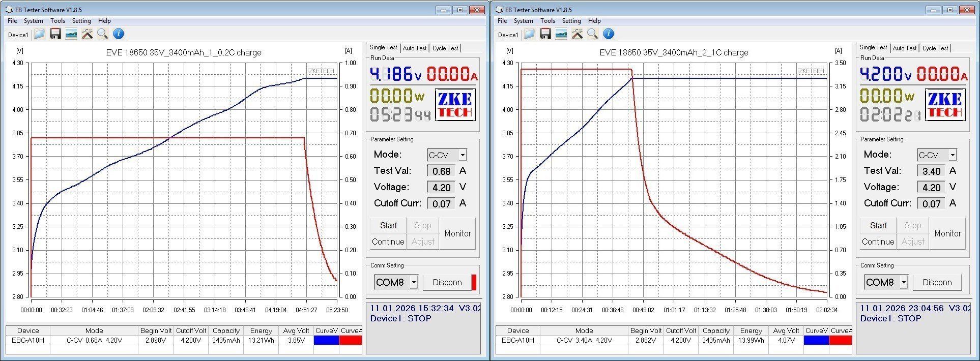This screenshot has height=361, width=980.
Task: Expand the Mode C-CV dropdown in left window
Action: pyautogui.click(x=462, y=155)
